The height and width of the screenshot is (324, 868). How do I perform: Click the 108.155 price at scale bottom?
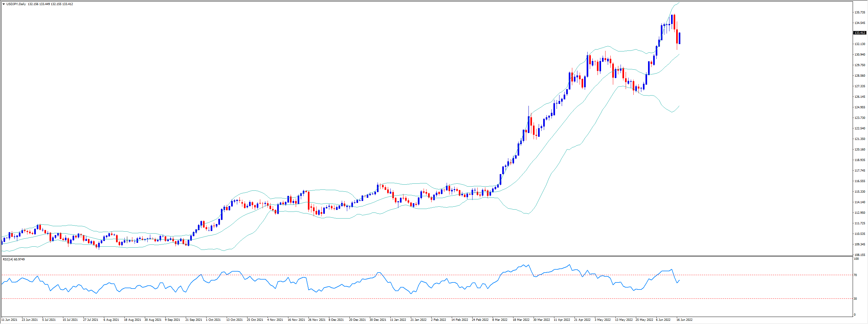(x=860, y=255)
